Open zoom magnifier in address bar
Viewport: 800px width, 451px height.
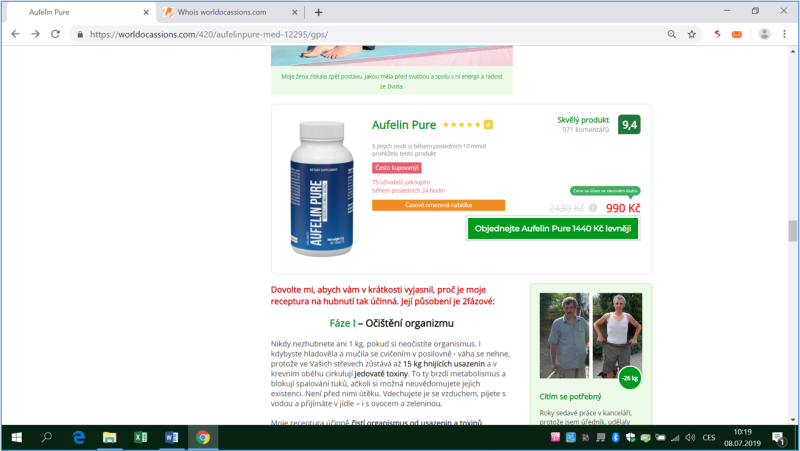tap(671, 34)
